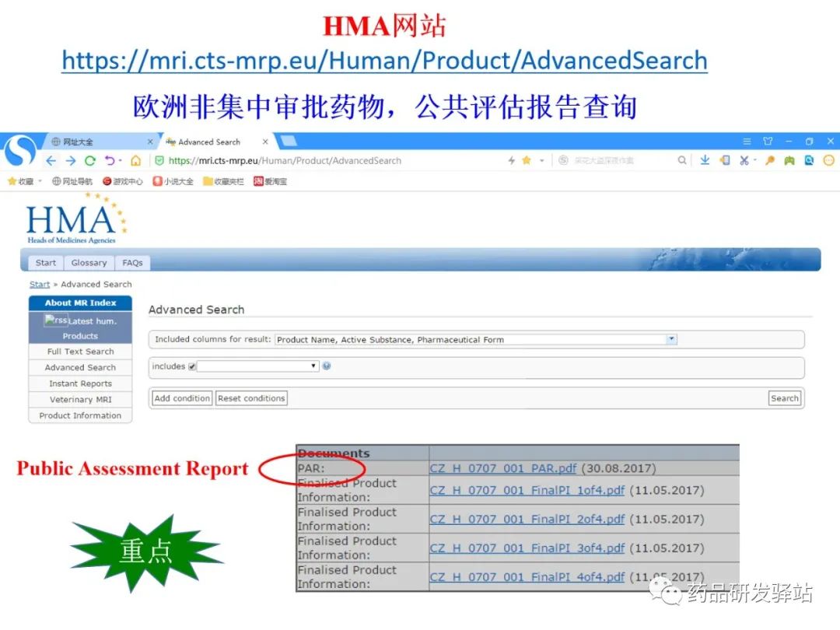This screenshot has width=840, height=630.
Task: Open the Start menu tab
Action: click(46, 263)
